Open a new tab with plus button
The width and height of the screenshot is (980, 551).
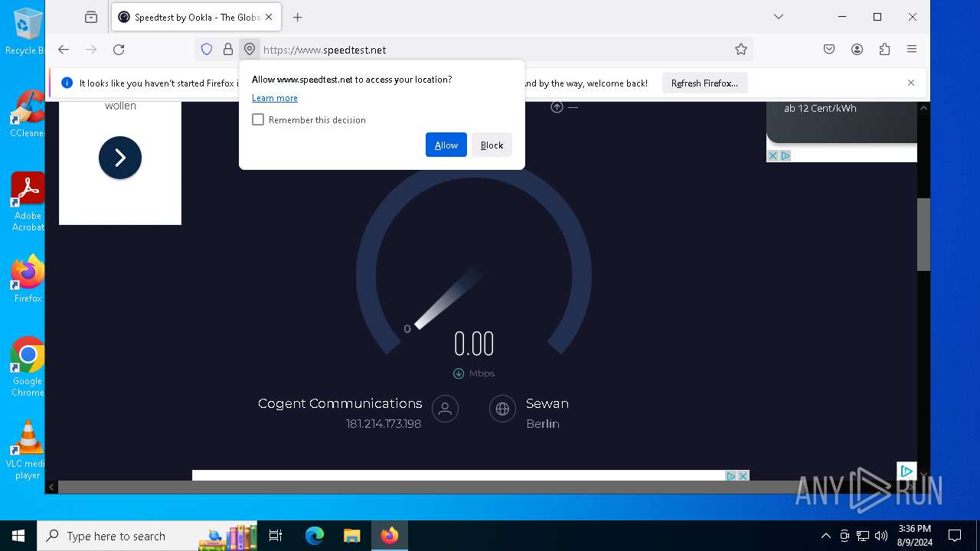click(298, 17)
